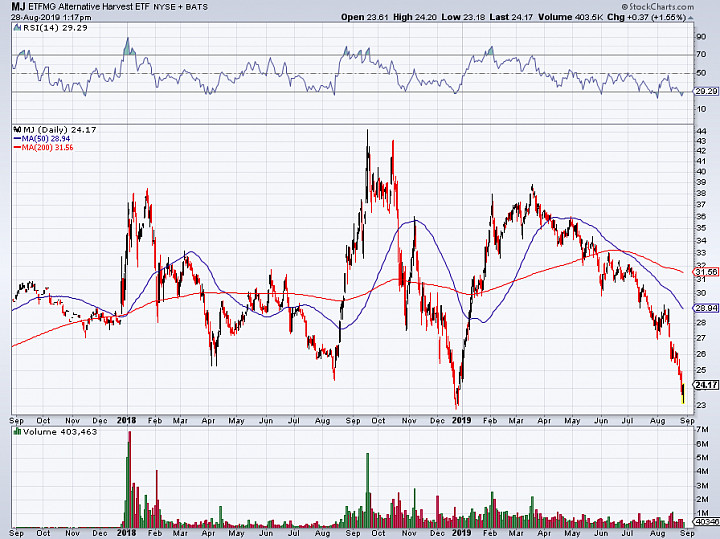Click the 70 overbought level on RSI axis

[x=701, y=55]
